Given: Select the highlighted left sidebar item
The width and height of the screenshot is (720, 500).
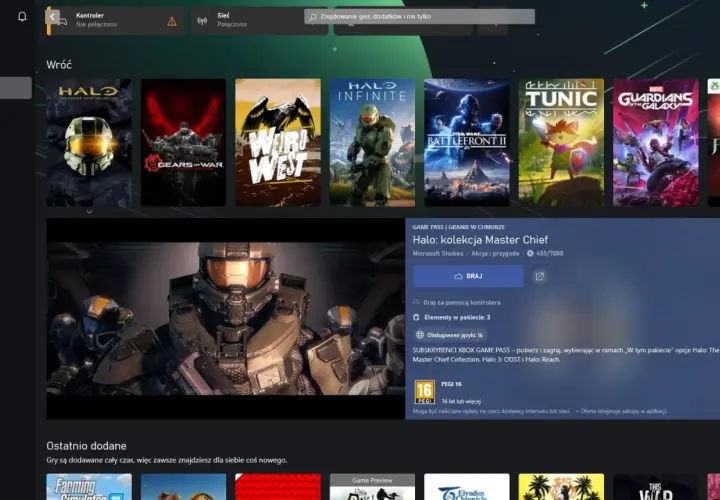Looking at the screenshot, I should [16, 88].
